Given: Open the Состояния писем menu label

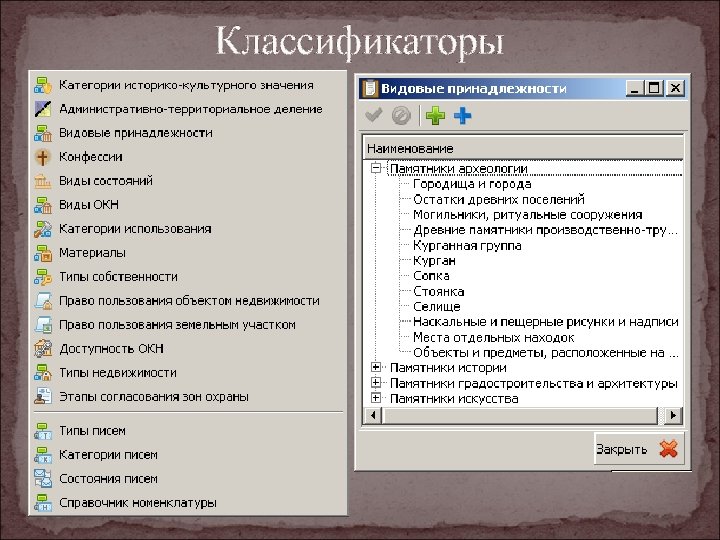Looking at the screenshot, I should [x=108, y=478].
